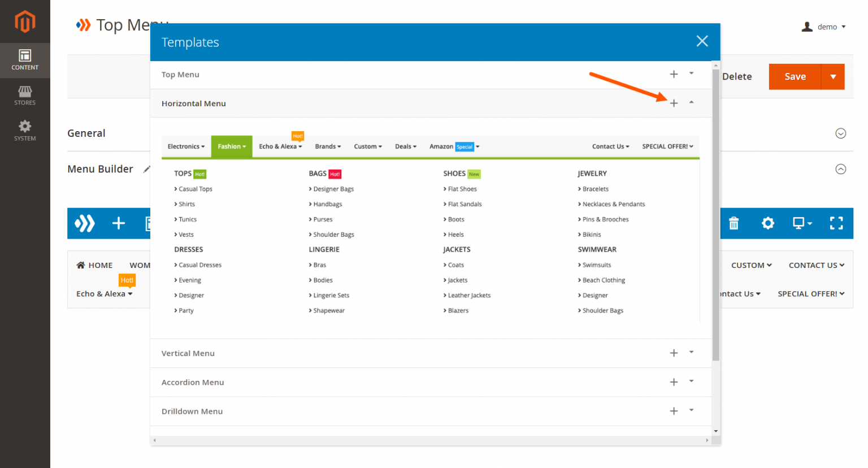Add Horizontal Menu template with plus icon
Image resolution: width=868 pixels, height=468 pixels.
pyautogui.click(x=674, y=103)
